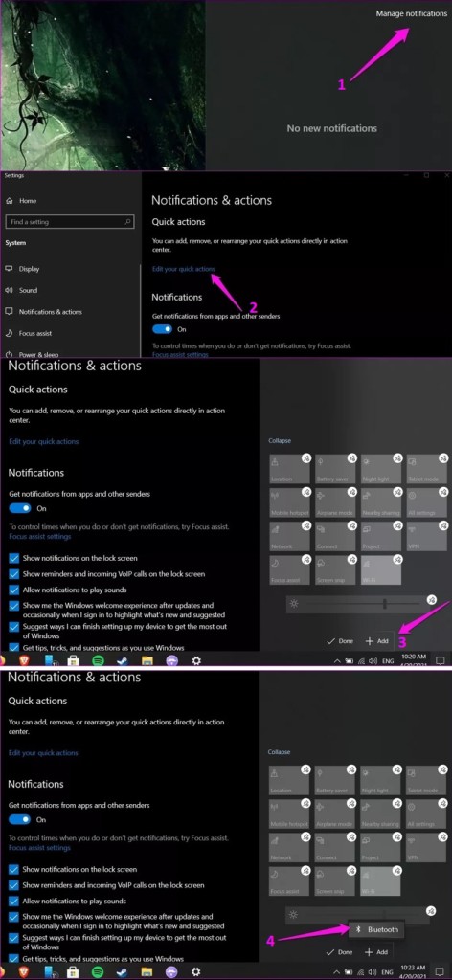This screenshot has height=980, width=452.
Task: Select Airplane mode tile, 10:20 AM screenshot
Action: 335,502
